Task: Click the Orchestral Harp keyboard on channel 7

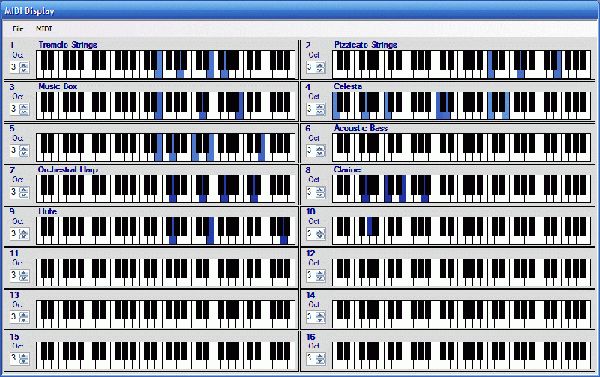Action: (166, 189)
